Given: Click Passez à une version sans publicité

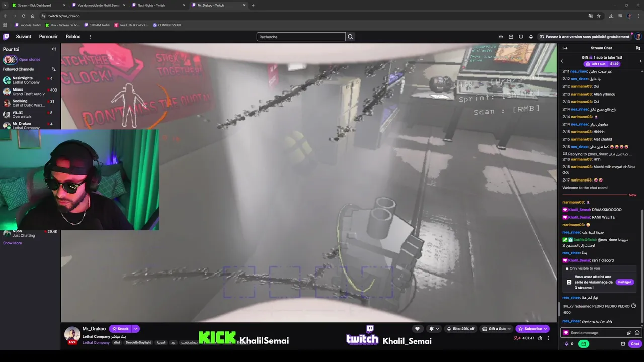Looking at the screenshot, I should [x=585, y=37].
